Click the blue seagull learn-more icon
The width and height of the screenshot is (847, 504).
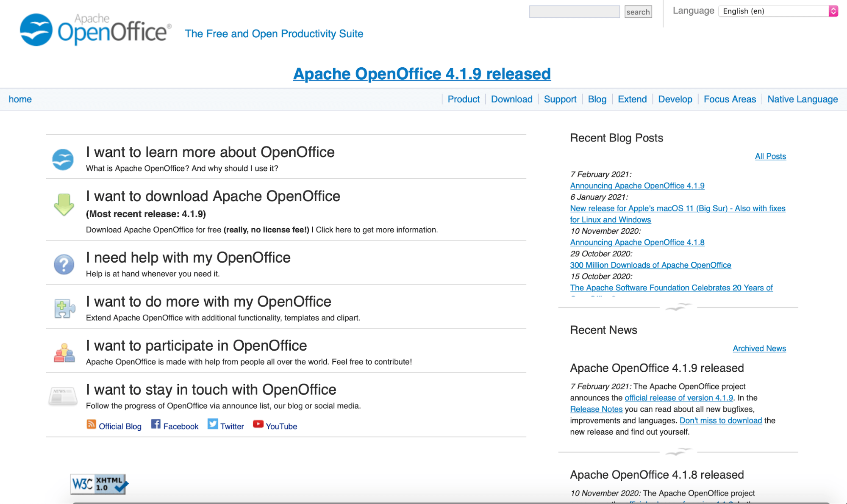[63, 160]
